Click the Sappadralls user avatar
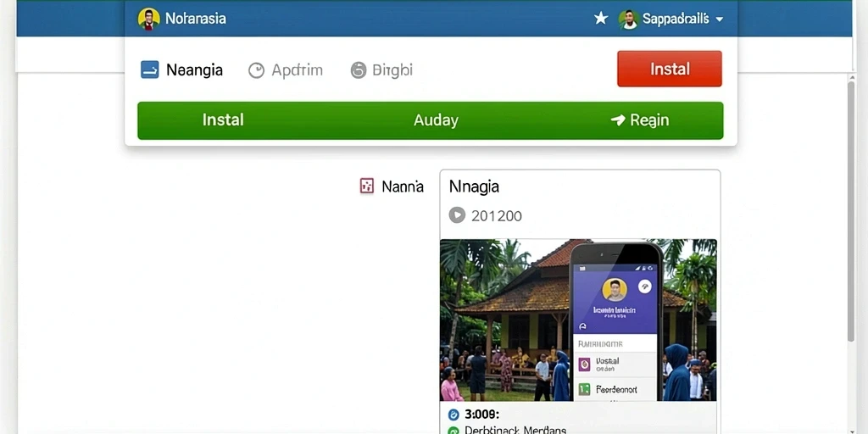The height and width of the screenshot is (434, 868). pyautogui.click(x=628, y=19)
